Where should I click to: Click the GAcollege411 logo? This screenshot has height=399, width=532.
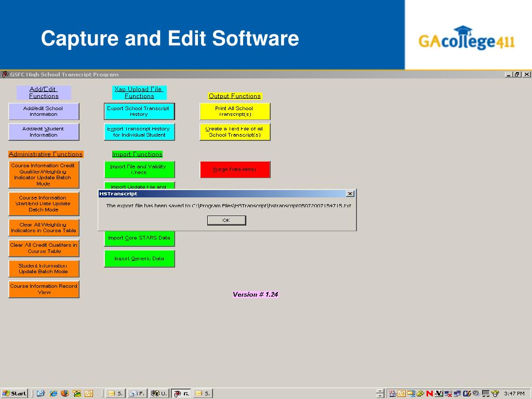467,38
